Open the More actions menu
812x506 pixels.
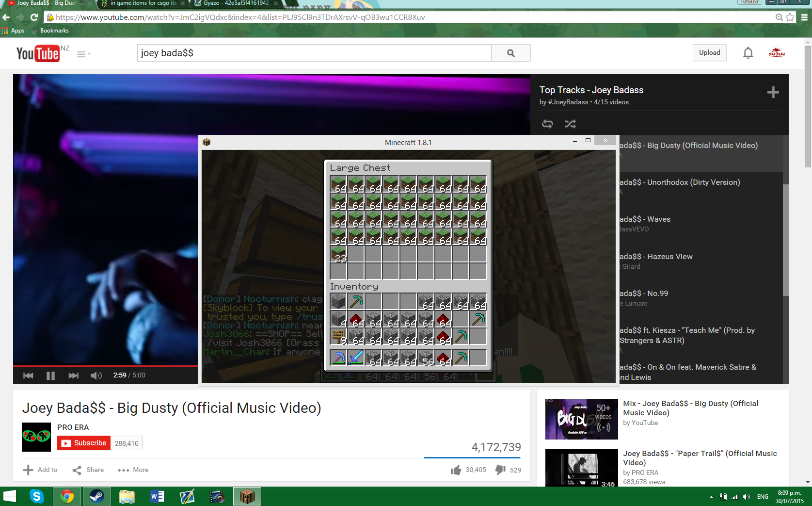133,470
